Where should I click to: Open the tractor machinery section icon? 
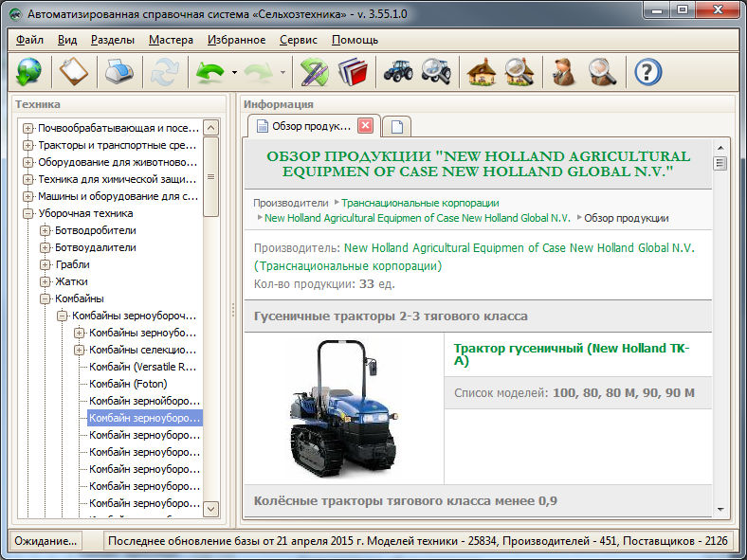(x=398, y=71)
